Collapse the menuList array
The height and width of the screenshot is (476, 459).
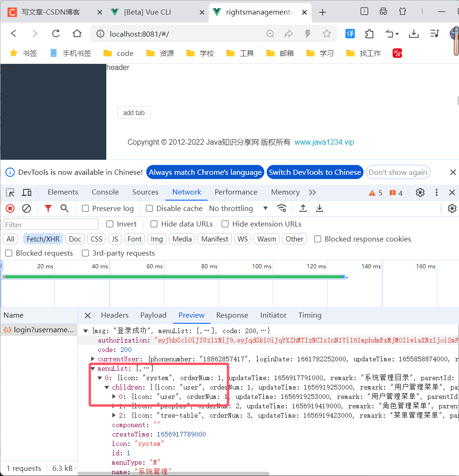[93, 368]
